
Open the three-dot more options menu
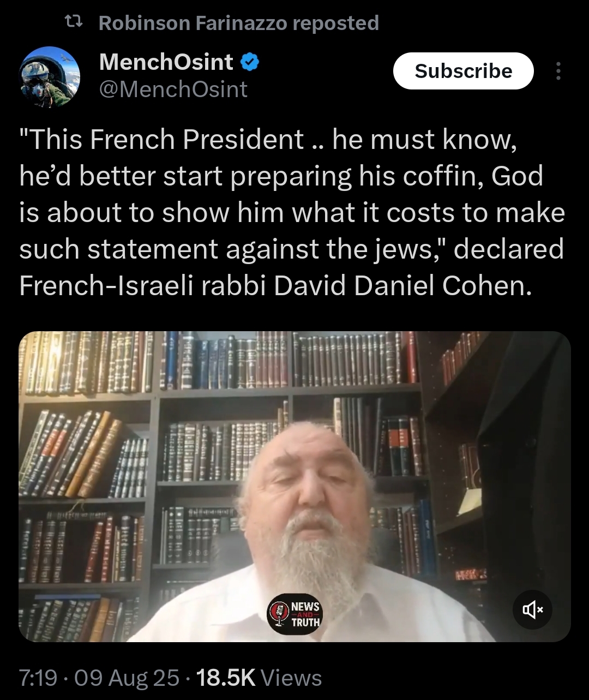[557, 71]
